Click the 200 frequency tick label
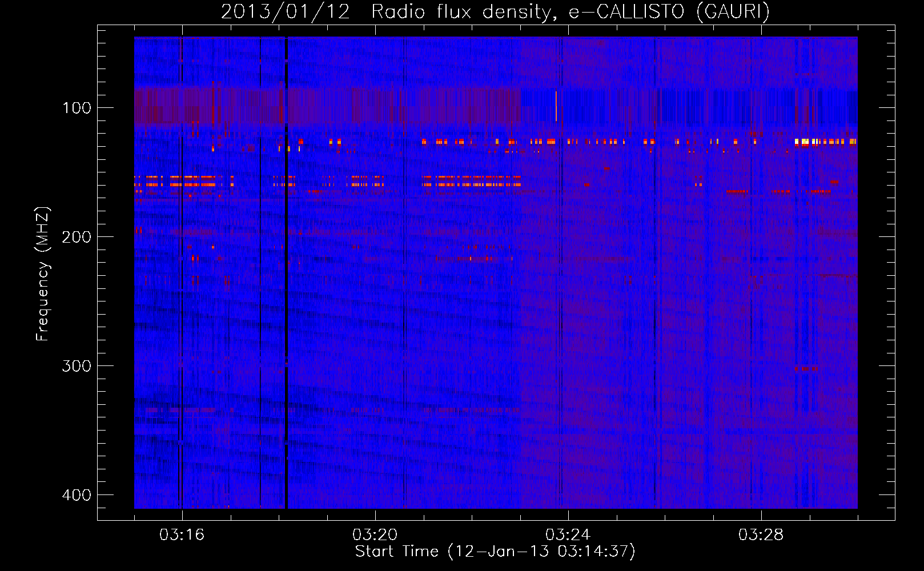924x571 pixels. (x=77, y=236)
